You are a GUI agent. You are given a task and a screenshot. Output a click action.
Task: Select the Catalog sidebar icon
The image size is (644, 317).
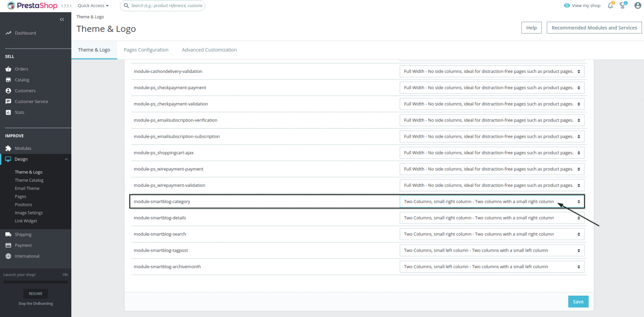[9, 80]
